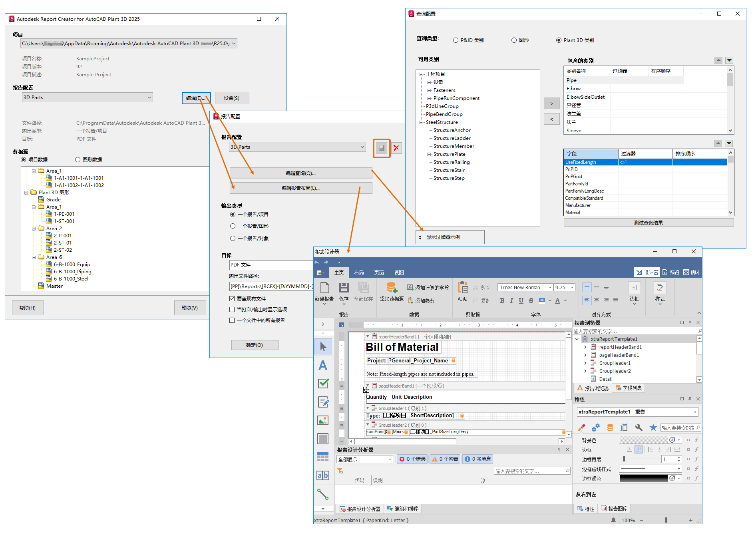756x533 pixels.
Task: Select the pointer tool in the designer toolbox
Action: coord(323,346)
